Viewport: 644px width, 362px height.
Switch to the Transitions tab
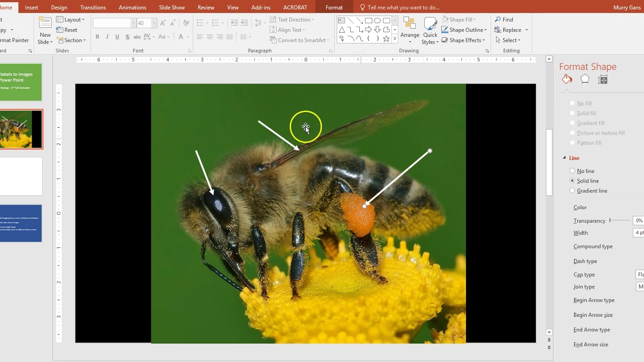pyautogui.click(x=93, y=8)
